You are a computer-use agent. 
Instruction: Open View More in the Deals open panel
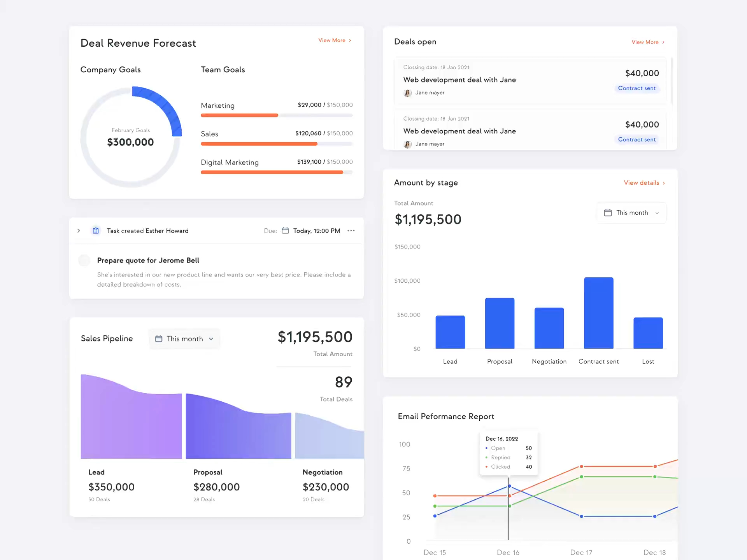[x=645, y=42]
